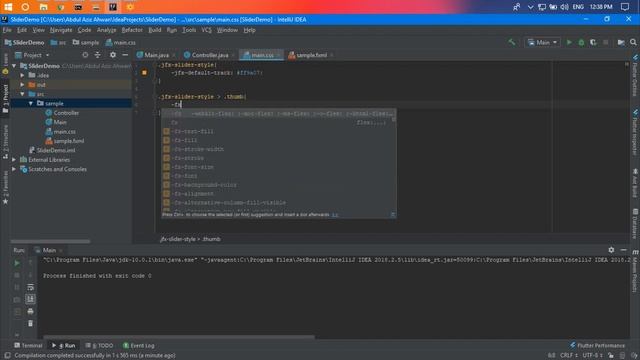Open the Terminal tool window
640x360 pixels.
tap(28, 345)
